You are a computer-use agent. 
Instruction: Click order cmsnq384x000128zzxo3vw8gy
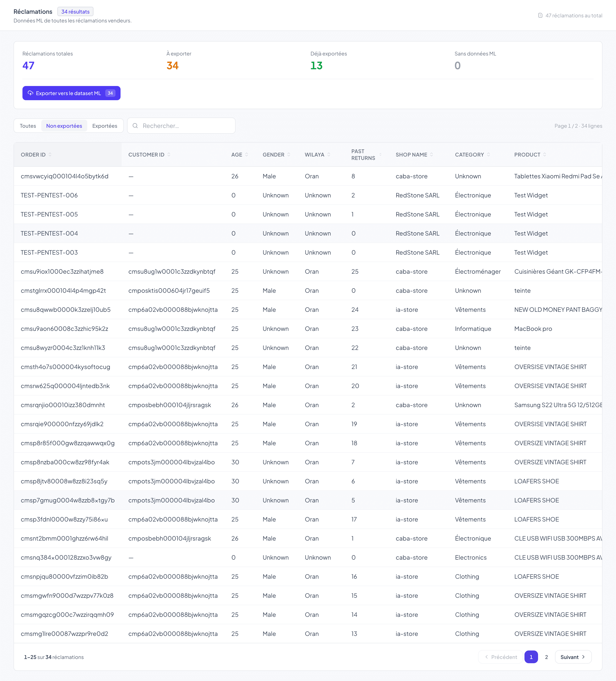pyautogui.click(x=66, y=557)
